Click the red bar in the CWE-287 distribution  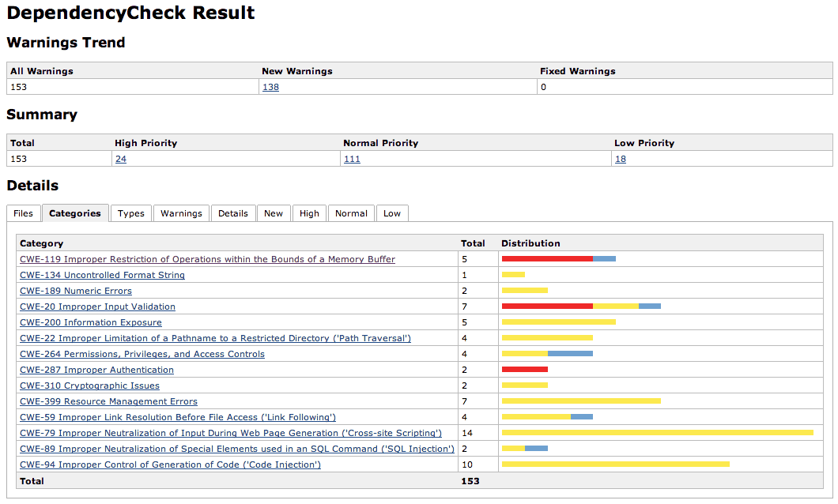pyautogui.click(x=524, y=370)
